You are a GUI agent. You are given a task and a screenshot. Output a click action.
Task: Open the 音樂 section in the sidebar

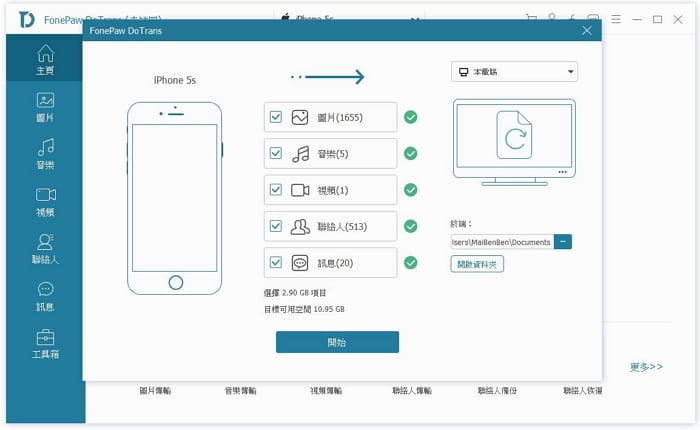click(45, 154)
